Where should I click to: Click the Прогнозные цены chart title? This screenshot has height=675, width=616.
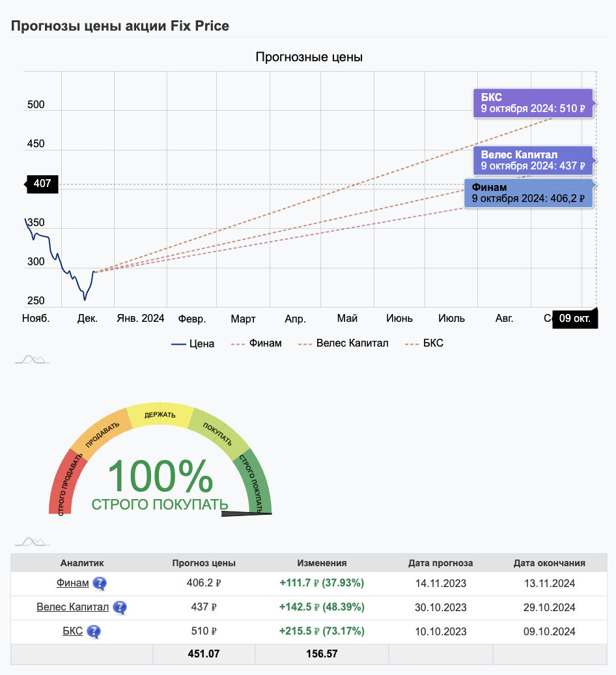tap(309, 57)
